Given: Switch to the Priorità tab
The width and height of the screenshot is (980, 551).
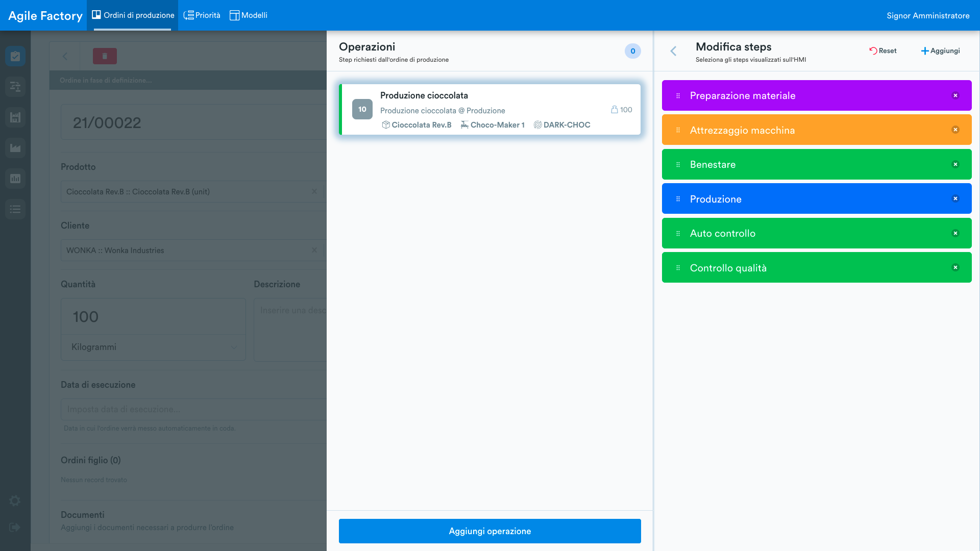Looking at the screenshot, I should click(x=202, y=15).
